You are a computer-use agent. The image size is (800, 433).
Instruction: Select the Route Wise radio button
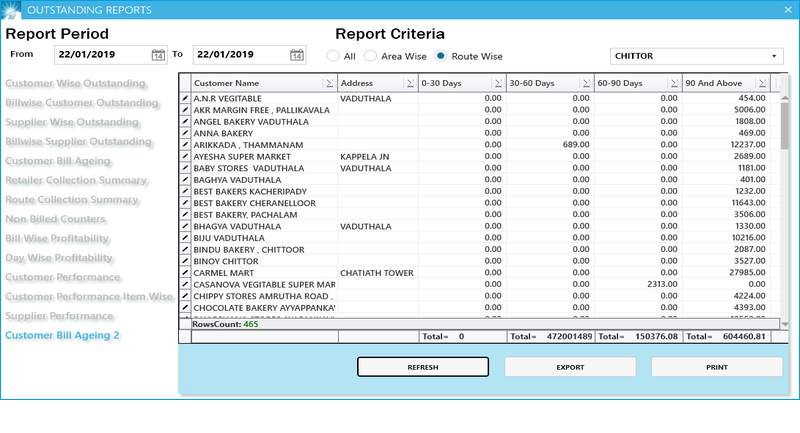[x=441, y=56]
